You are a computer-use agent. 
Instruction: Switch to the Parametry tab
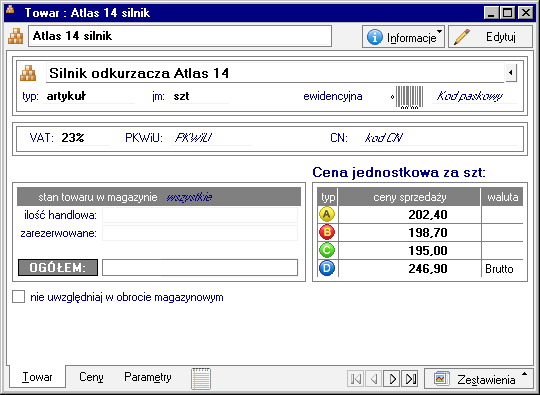pos(148,377)
